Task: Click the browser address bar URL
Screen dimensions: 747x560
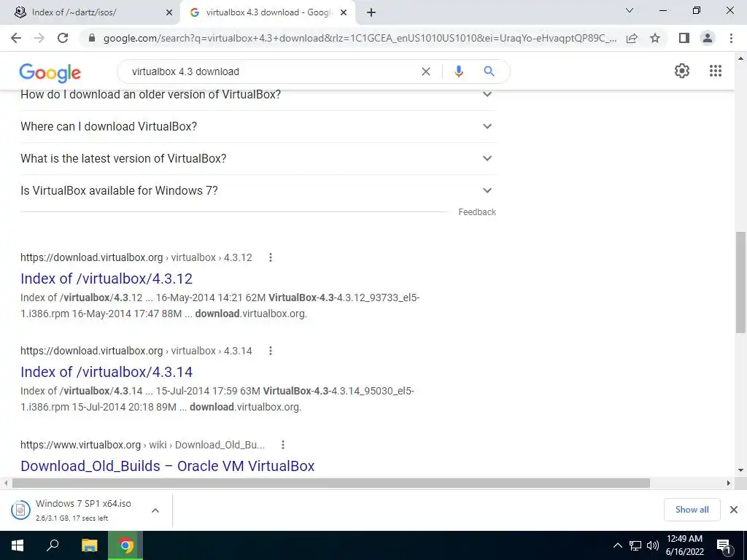Action: (360, 38)
